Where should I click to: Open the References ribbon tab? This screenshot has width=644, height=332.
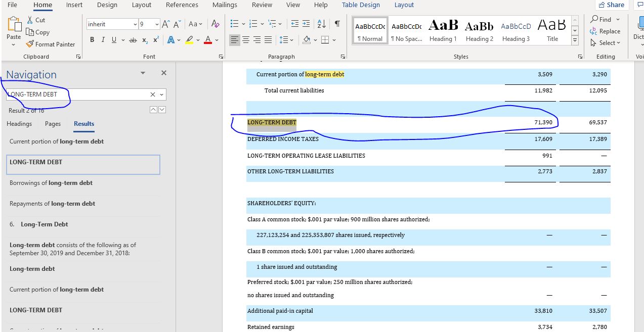point(181,5)
